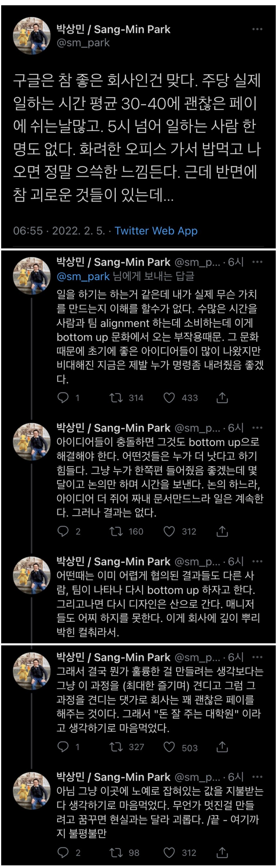276x868 pixels.
Task: Click reply icon beside the 327 retweet count
Action: click(x=63, y=748)
